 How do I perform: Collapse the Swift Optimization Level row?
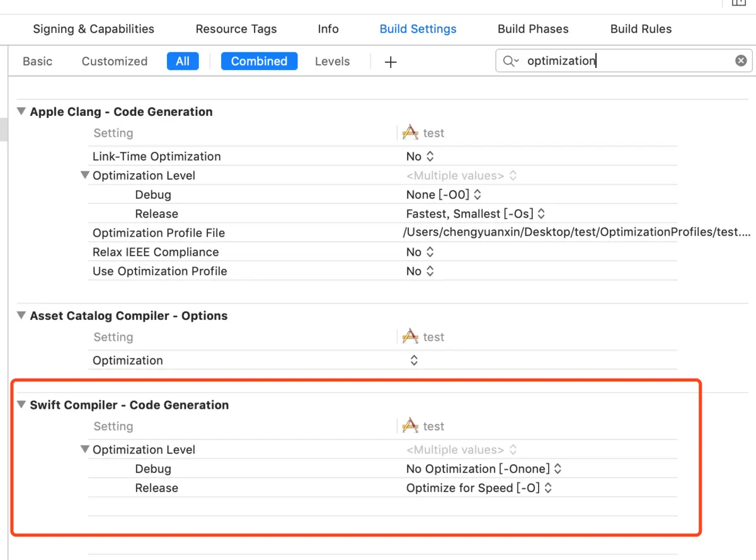pos(85,450)
